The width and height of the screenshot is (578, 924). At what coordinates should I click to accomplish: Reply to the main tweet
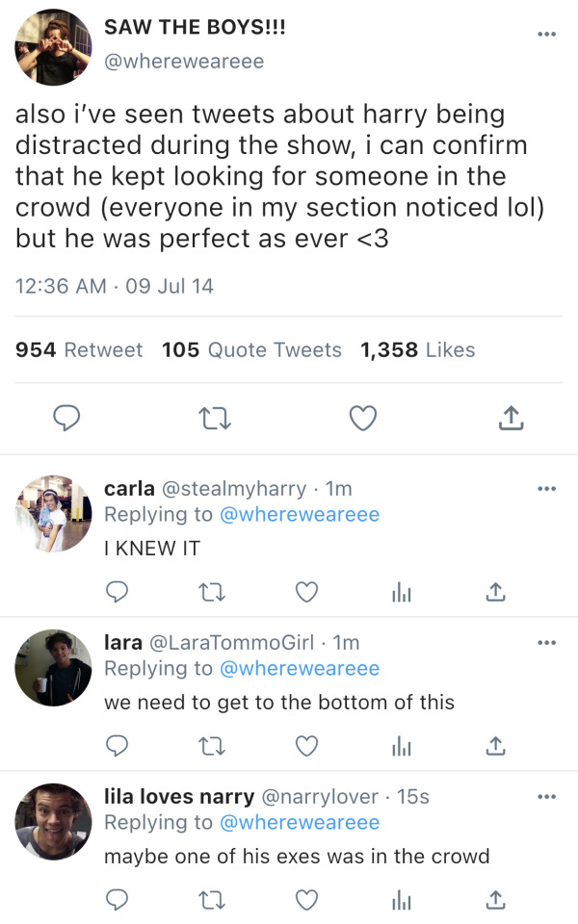coord(65,417)
